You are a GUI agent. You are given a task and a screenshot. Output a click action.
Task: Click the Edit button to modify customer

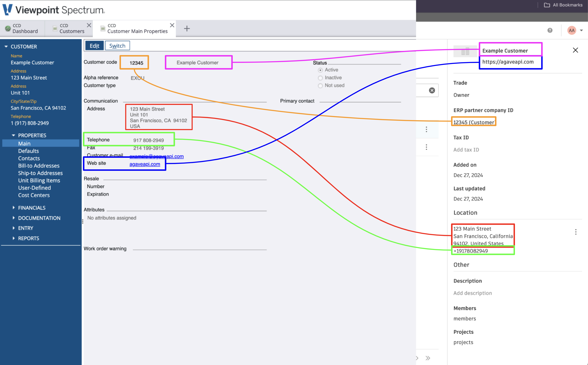pyautogui.click(x=95, y=45)
